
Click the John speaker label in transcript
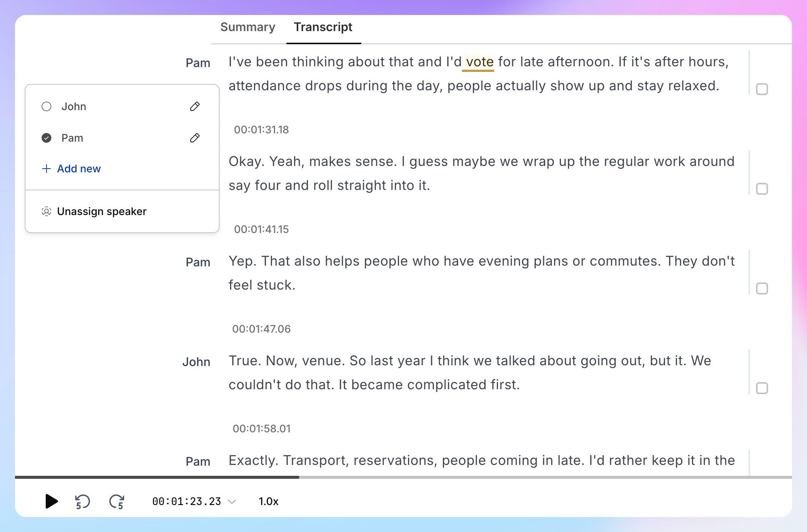click(x=196, y=362)
